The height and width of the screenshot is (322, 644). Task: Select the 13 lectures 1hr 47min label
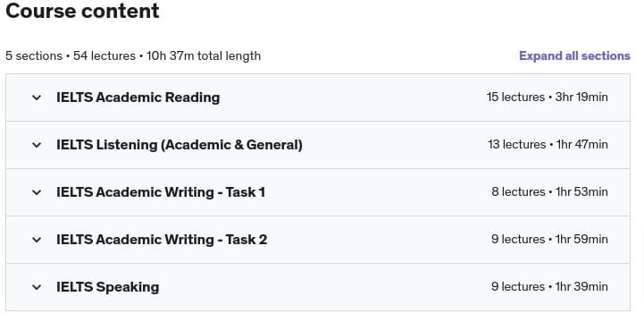tap(548, 145)
